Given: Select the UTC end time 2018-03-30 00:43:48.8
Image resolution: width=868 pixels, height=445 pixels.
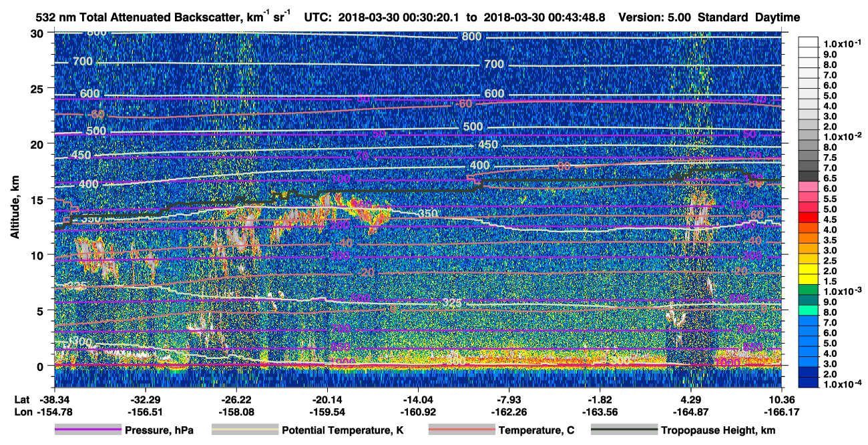Looking at the screenshot, I should tap(545, 17).
